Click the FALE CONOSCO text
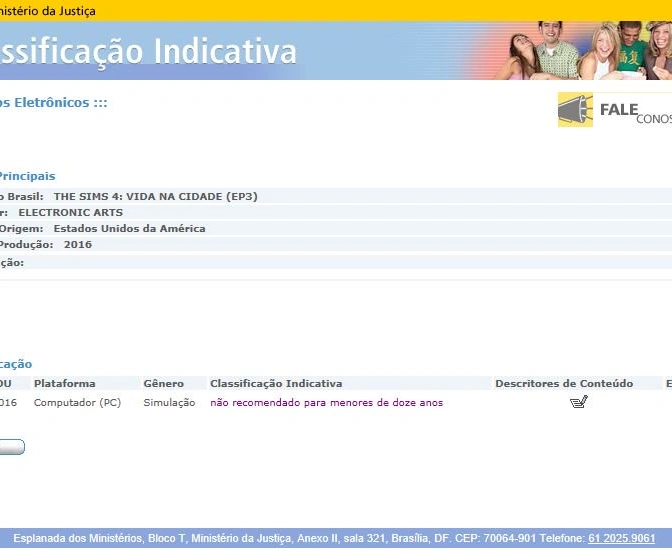The image size is (672, 552). (636, 113)
